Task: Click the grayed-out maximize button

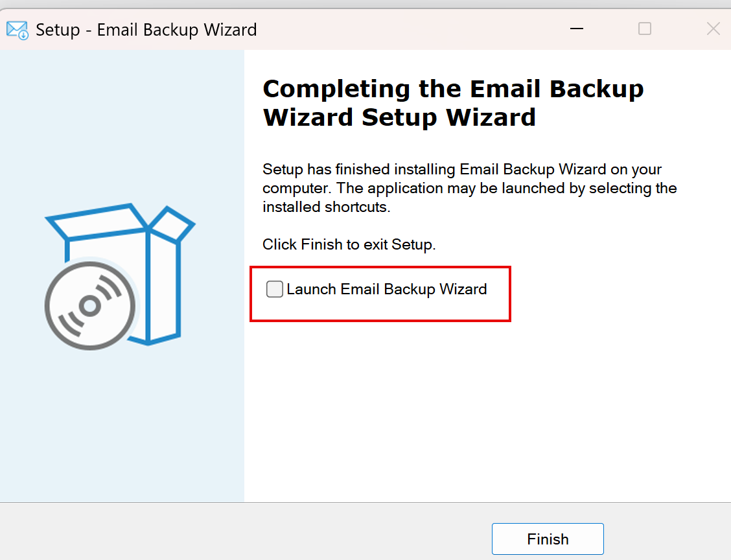Action: tap(645, 29)
